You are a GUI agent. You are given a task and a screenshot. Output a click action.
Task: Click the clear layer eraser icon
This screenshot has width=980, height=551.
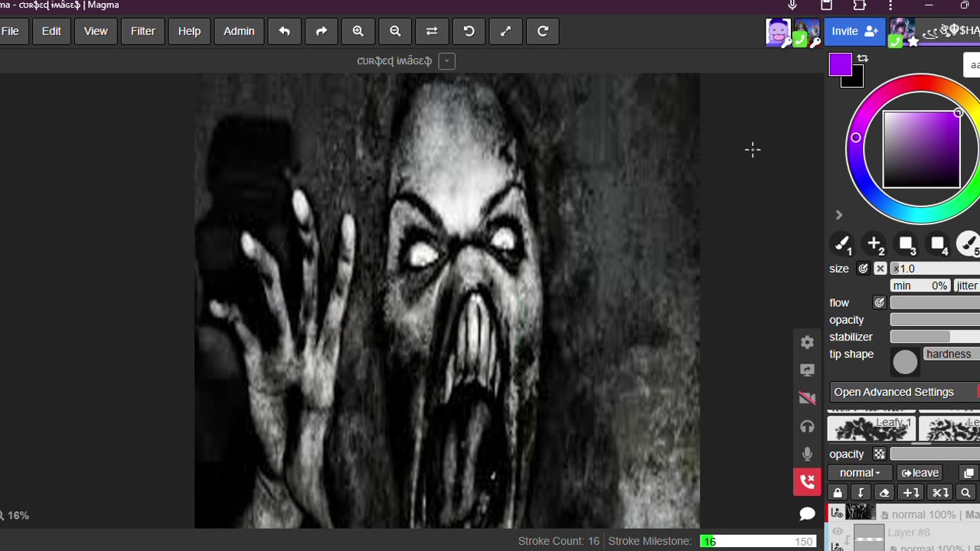[884, 493]
